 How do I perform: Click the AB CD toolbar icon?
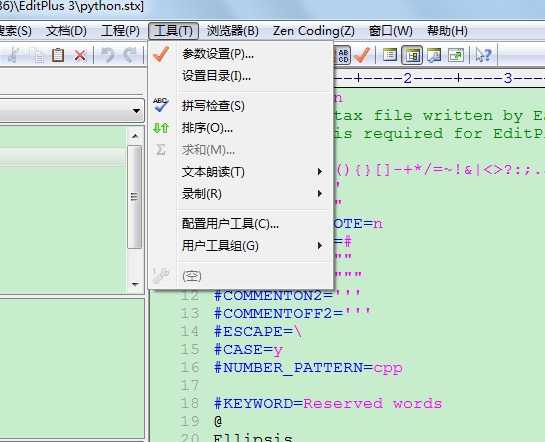343,55
